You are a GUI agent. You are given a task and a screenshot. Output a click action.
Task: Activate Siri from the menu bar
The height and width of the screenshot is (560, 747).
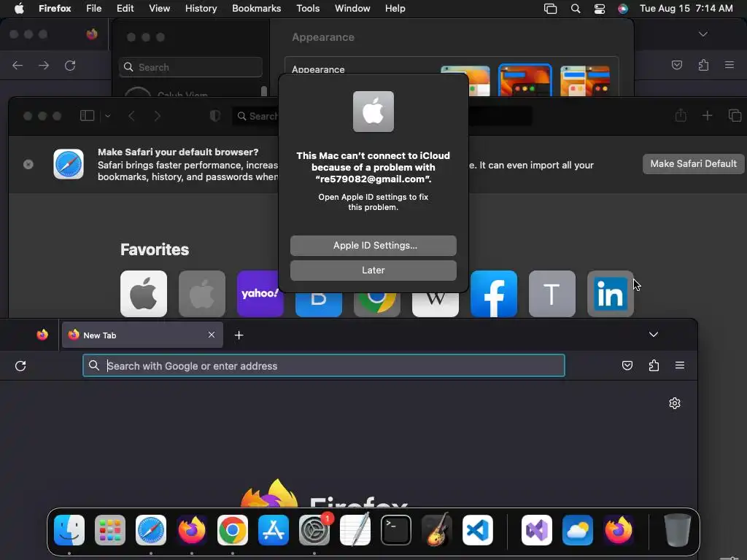(623, 9)
